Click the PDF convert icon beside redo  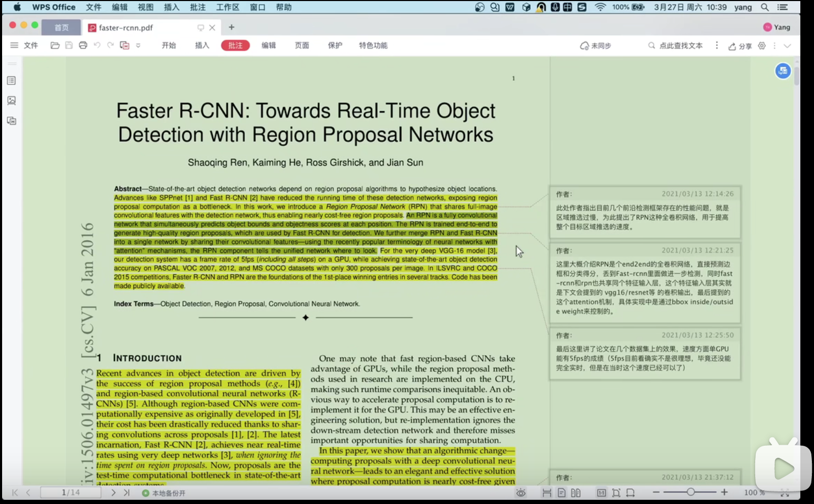coord(124,46)
